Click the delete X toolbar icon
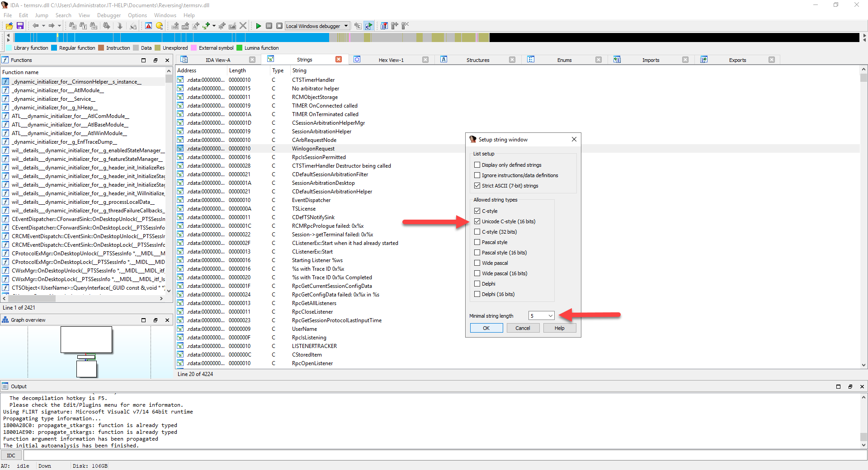 click(243, 26)
